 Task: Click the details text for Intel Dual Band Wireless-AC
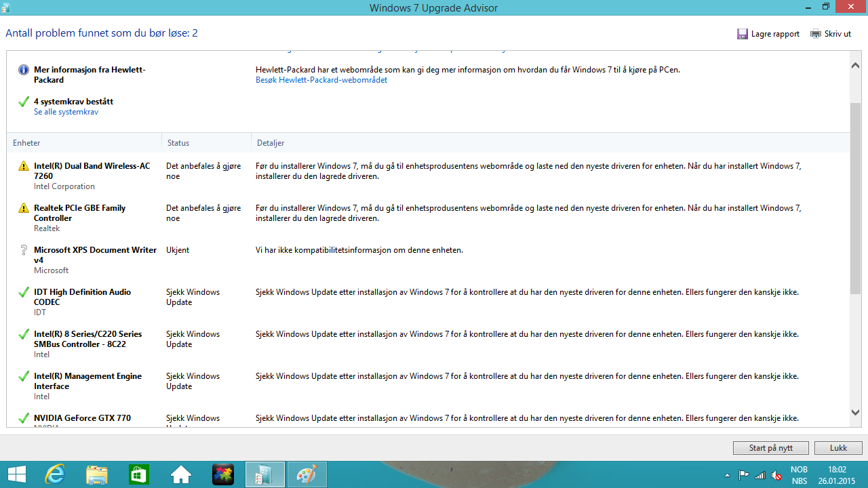[528, 171]
